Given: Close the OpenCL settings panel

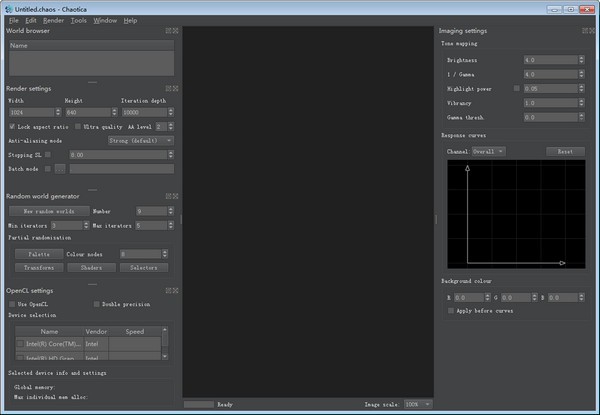Looking at the screenshot, I should tap(173, 290).
